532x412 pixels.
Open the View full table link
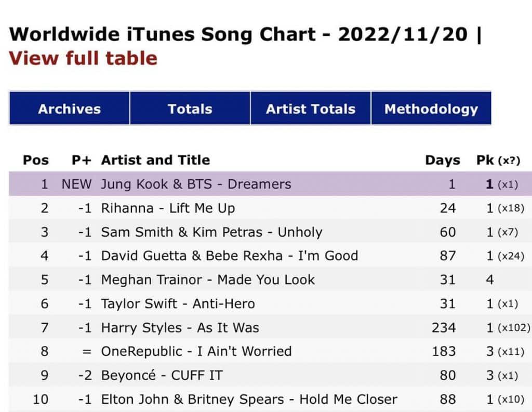coord(83,58)
